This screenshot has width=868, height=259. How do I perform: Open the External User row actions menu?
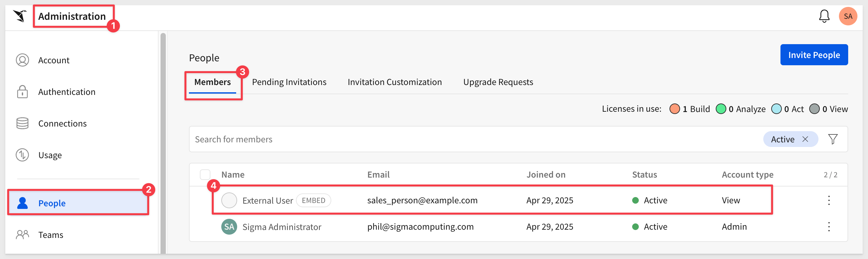tap(829, 200)
